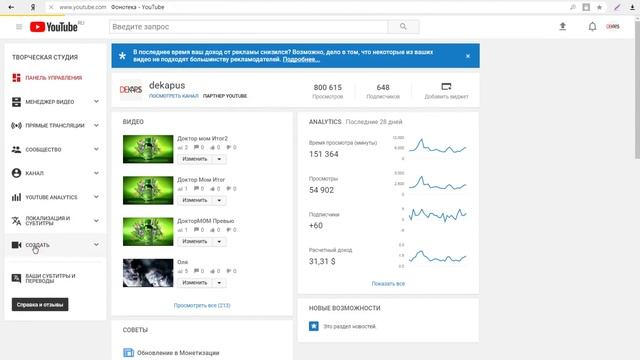The width and height of the screenshot is (640, 360).
Task: Click the monetization update tip icon
Action: pyautogui.click(x=129, y=352)
